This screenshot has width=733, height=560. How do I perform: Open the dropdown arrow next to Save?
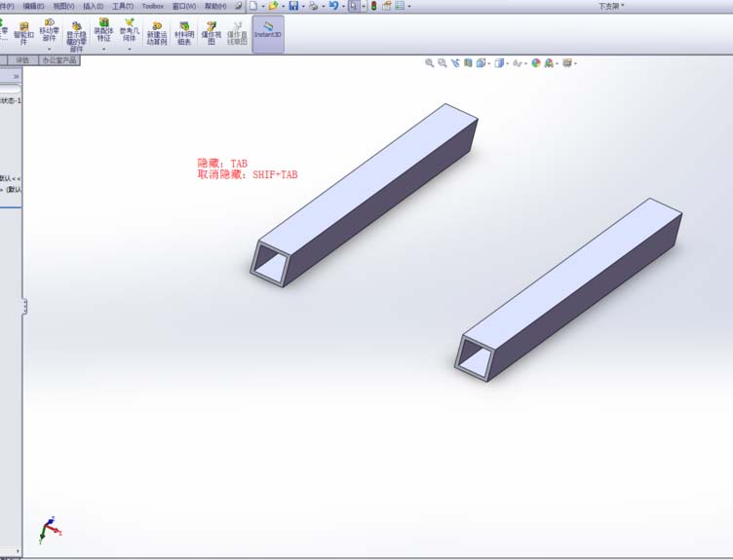coord(303,6)
